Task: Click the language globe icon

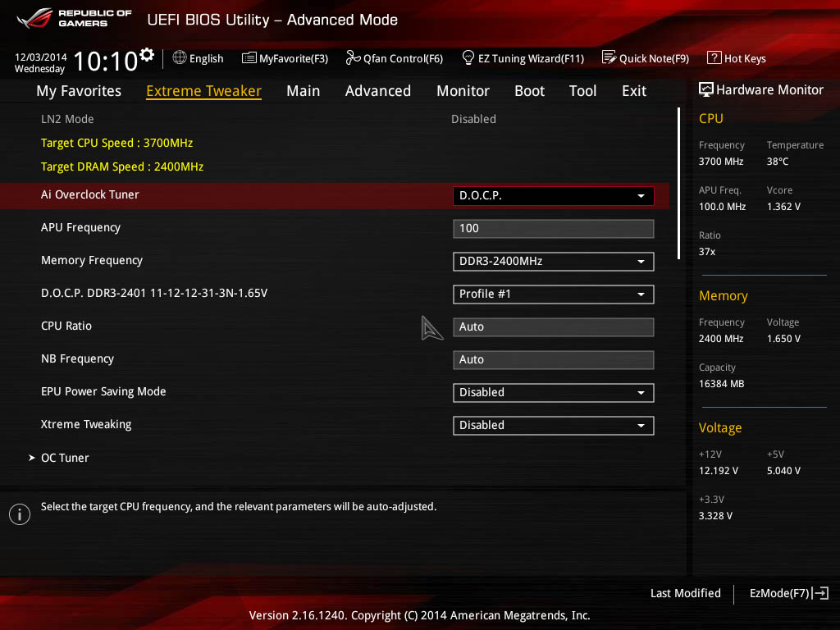Action: 180,57
